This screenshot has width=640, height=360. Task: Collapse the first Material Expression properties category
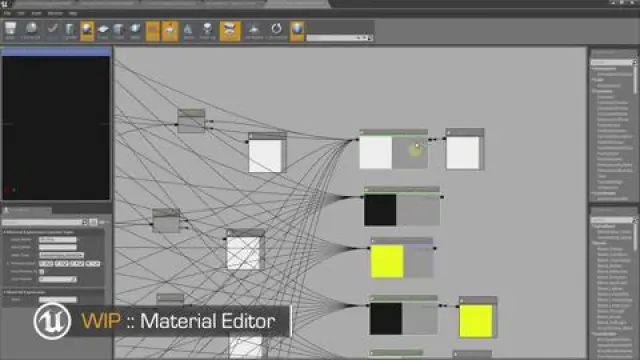tap(39, 232)
